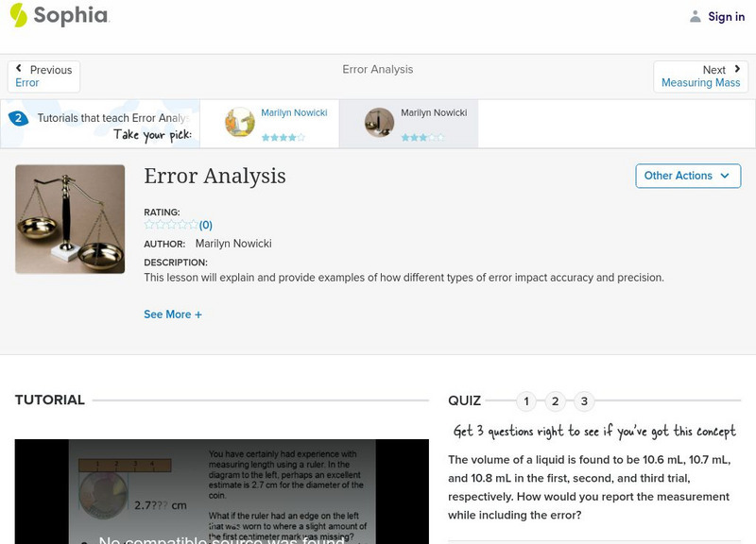756x544 pixels.
Task: Select quiz step circle 1
Action: (526, 400)
